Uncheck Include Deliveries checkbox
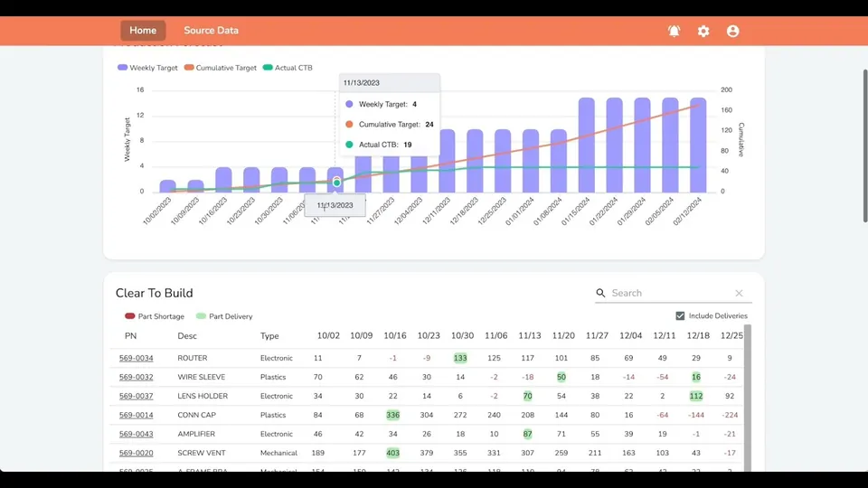 (680, 316)
